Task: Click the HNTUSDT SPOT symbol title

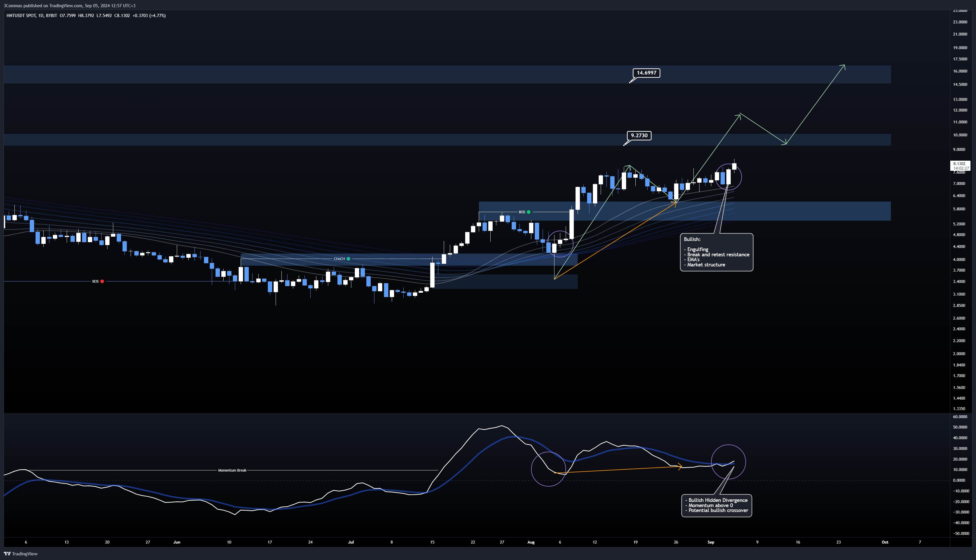Action: pyautogui.click(x=21, y=16)
